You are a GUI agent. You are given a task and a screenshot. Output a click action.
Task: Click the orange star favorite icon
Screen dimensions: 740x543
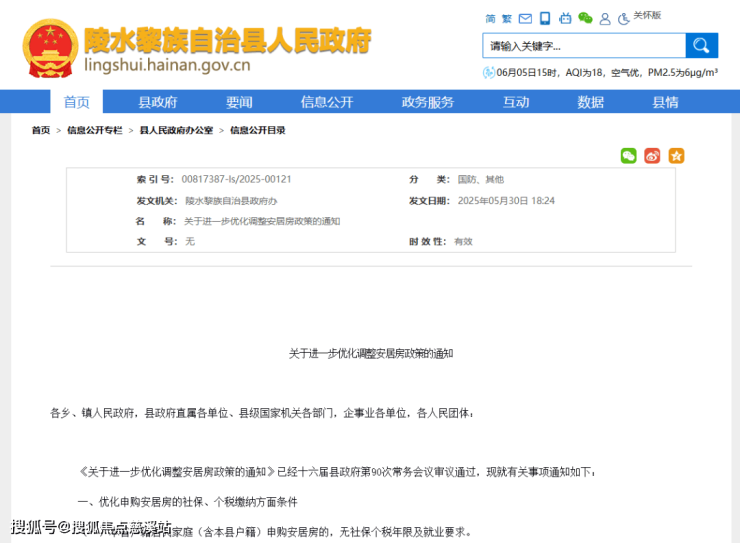pyautogui.click(x=676, y=156)
